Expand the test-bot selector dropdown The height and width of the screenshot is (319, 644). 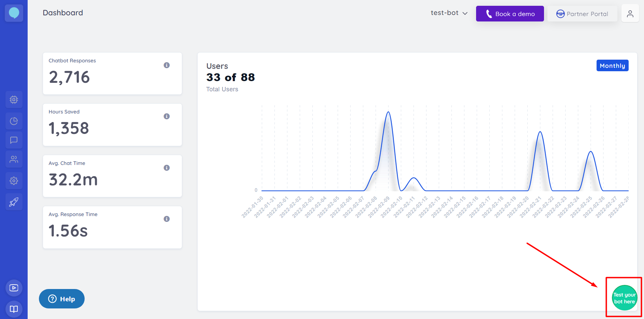point(449,13)
